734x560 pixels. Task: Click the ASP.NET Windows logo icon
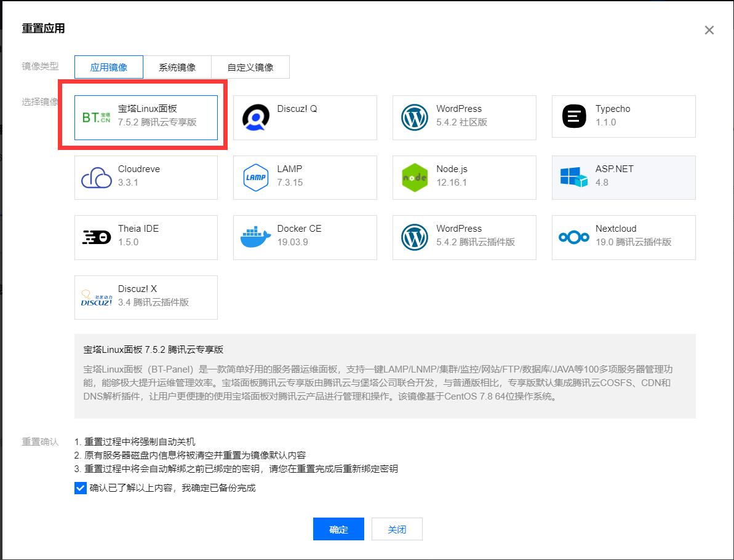click(x=573, y=176)
